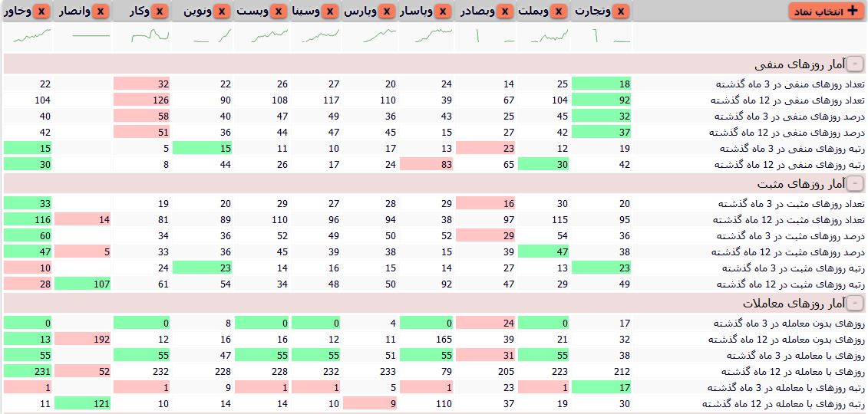This screenshot has height=414, width=868.
Task: Delete ونوین using its x button
Action: (222, 11)
